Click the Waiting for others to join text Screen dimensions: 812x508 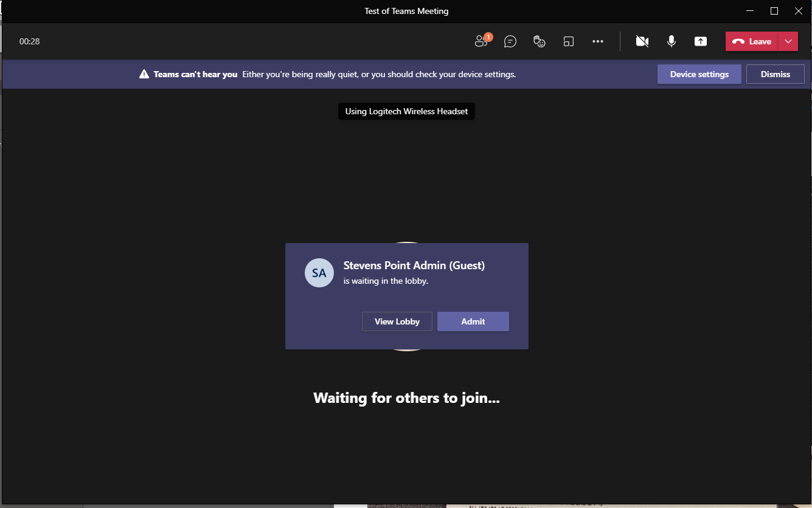[406, 398]
